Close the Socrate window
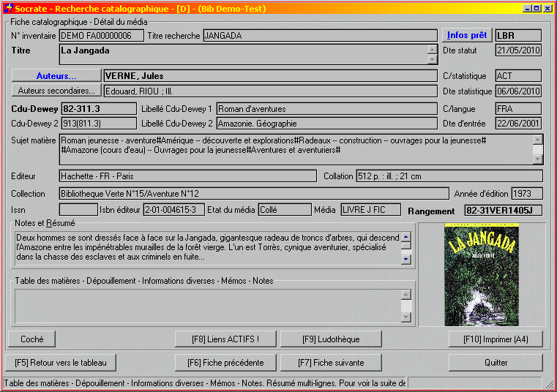Image resolution: width=557 pixels, height=392 pixels. tap(547, 8)
